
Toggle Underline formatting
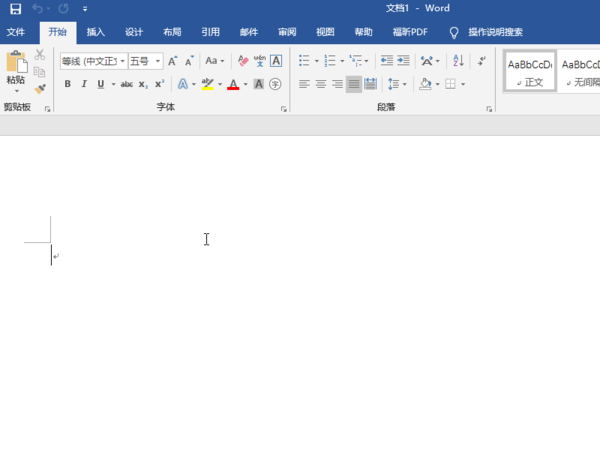[x=101, y=84]
